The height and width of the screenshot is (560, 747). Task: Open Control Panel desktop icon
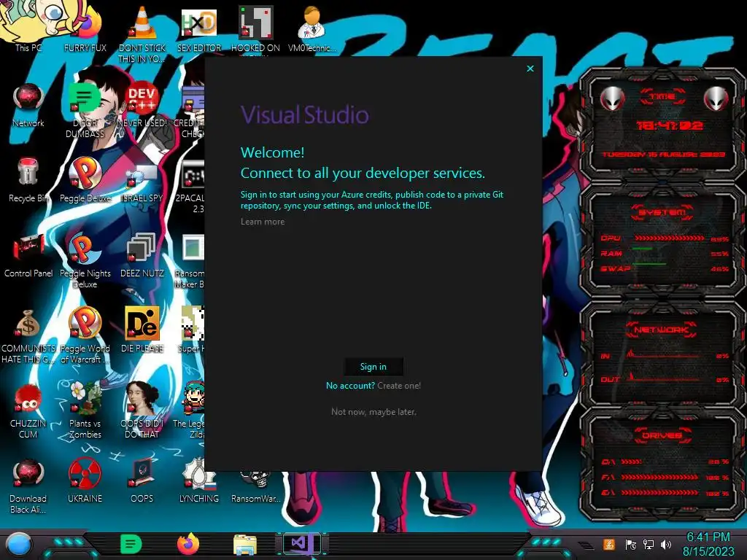(x=28, y=256)
